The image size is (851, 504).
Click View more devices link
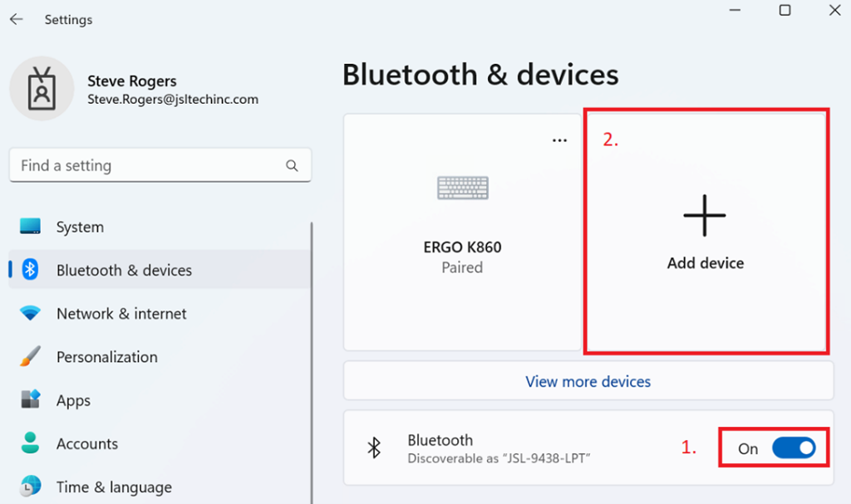(588, 382)
